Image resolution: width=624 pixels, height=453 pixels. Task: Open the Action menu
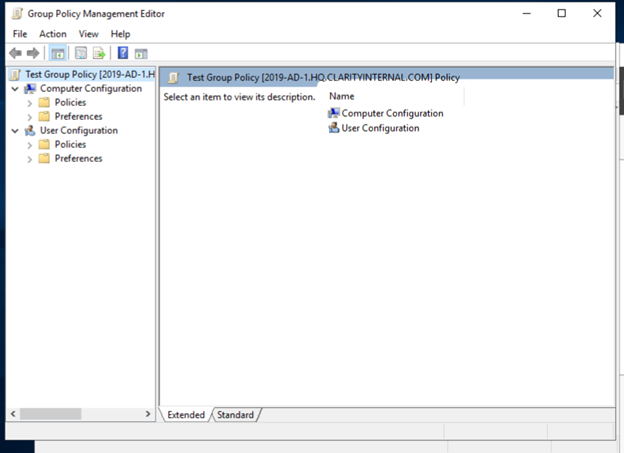(x=53, y=34)
